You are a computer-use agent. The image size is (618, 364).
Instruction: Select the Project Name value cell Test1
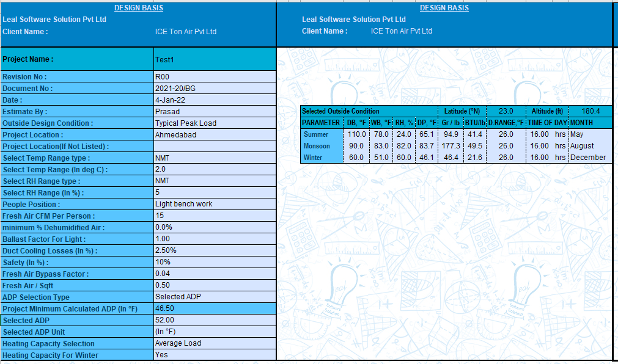tap(215, 59)
